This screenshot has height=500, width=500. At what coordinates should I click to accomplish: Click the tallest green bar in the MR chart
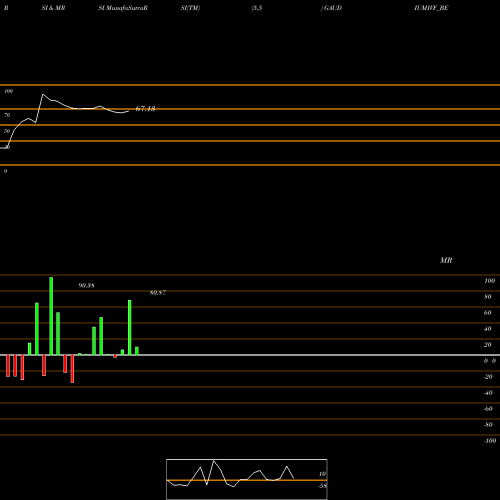coord(51,316)
